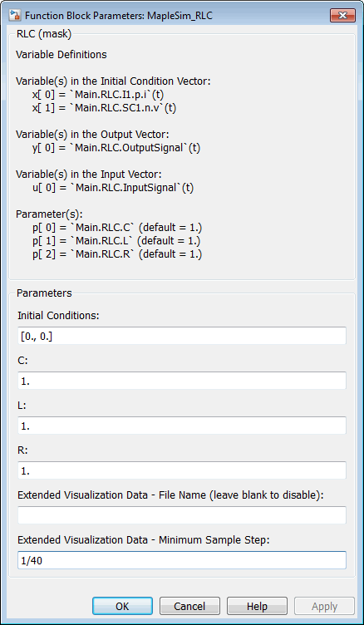The height and width of the screenshot is (625, 364).
Task: Click the p[2] Main.RLC.R default line
Action: (117, 254)
